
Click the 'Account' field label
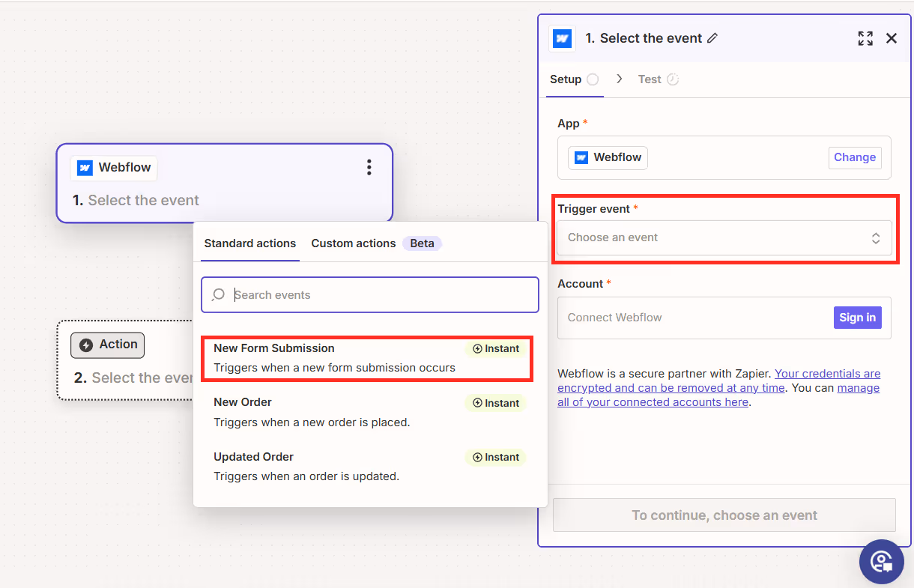580,284
